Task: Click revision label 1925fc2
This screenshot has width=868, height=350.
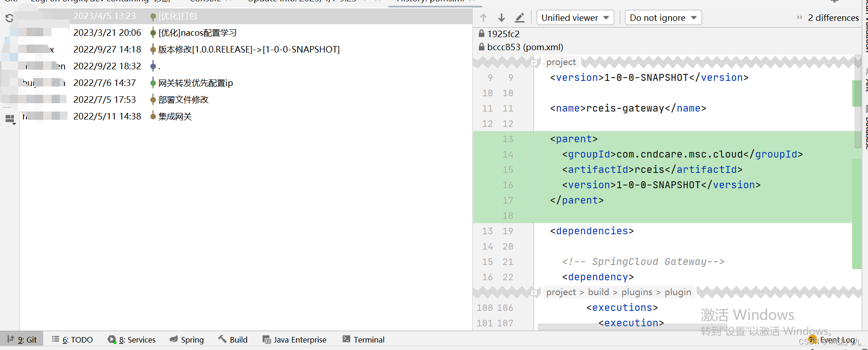Action: click(503, 34)
